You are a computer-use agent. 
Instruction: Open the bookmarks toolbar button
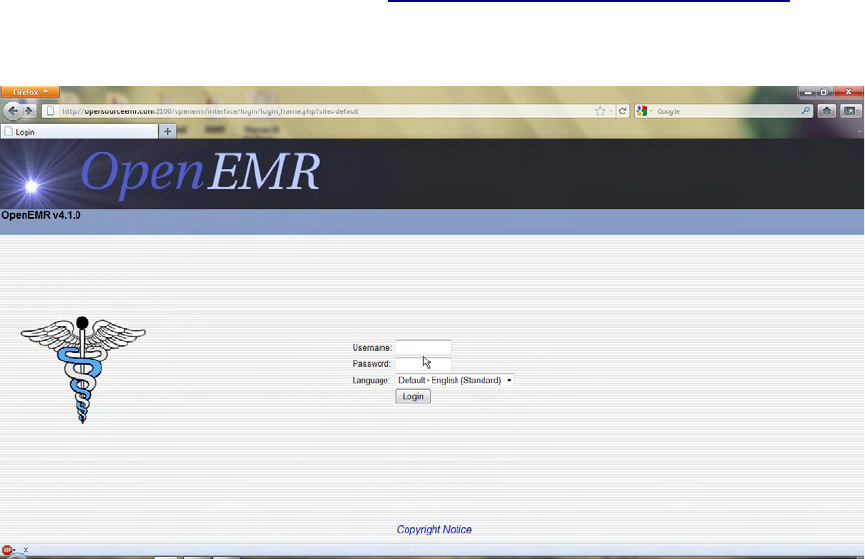[x=850, y=111]
